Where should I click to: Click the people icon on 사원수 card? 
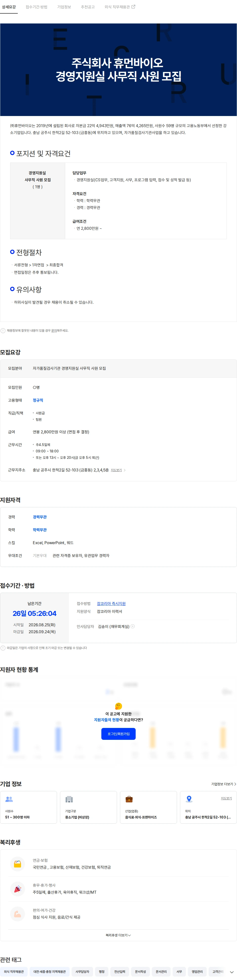point(9,799)
